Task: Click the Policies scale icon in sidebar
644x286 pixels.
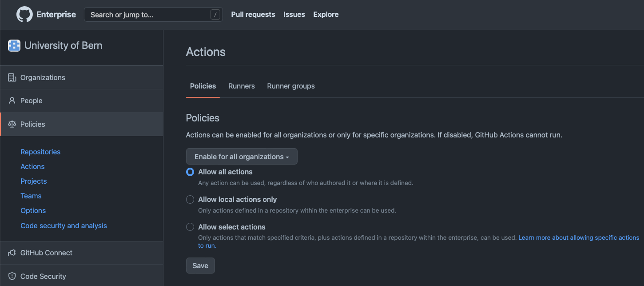Action: coord(12,124)
